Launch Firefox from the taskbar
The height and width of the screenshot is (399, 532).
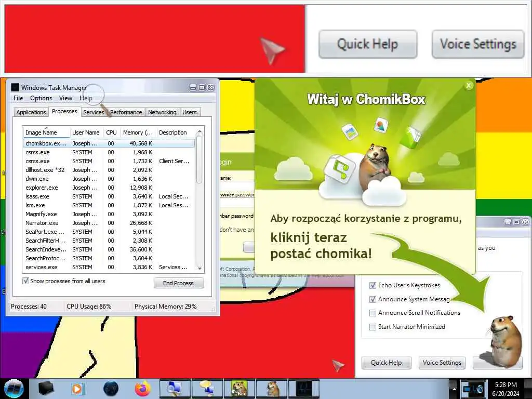coord(143,389)
